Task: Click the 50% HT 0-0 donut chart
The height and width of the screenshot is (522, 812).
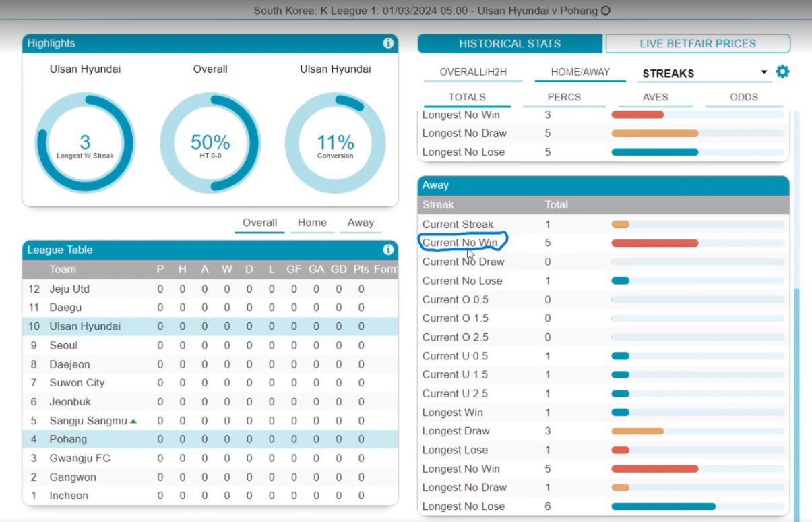Action: (210, 143)
